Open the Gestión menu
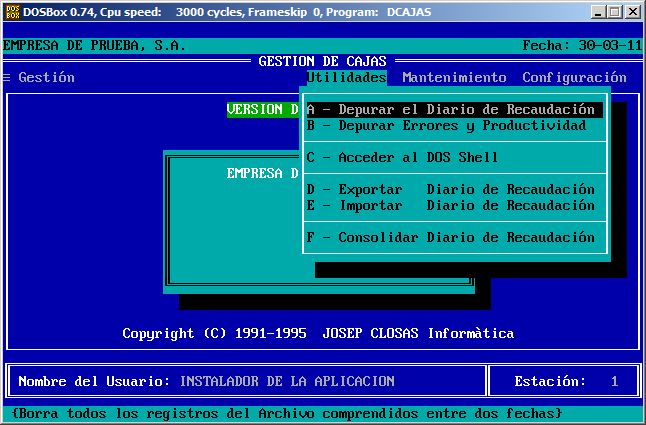The image size is (646, 425). (x=47, y=77)
